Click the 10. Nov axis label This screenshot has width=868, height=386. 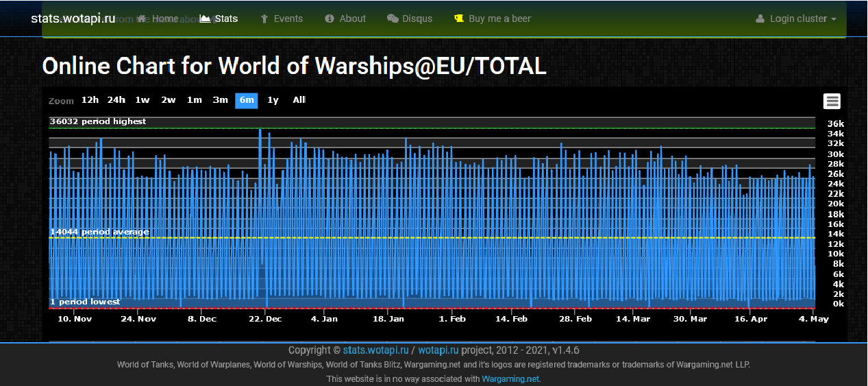(x=75, y=319)
